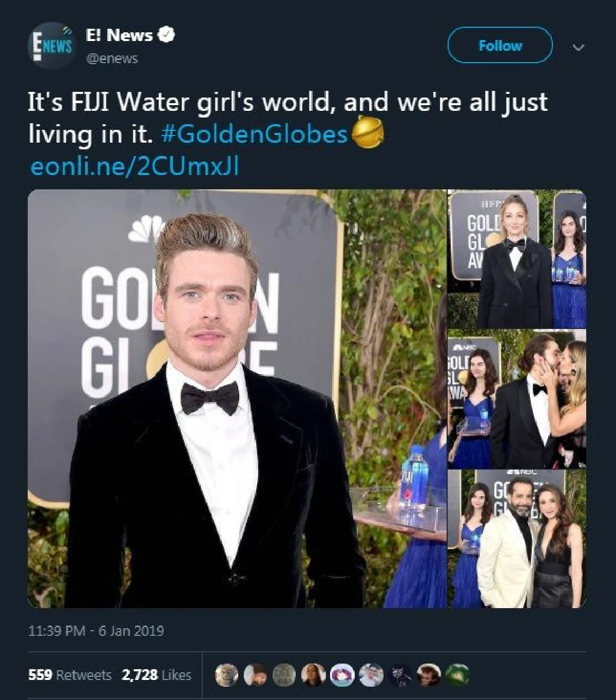Viewport: 616px width, 700px height.
Task: View the 559 Retweets list
Action: (x=69, y=675)
